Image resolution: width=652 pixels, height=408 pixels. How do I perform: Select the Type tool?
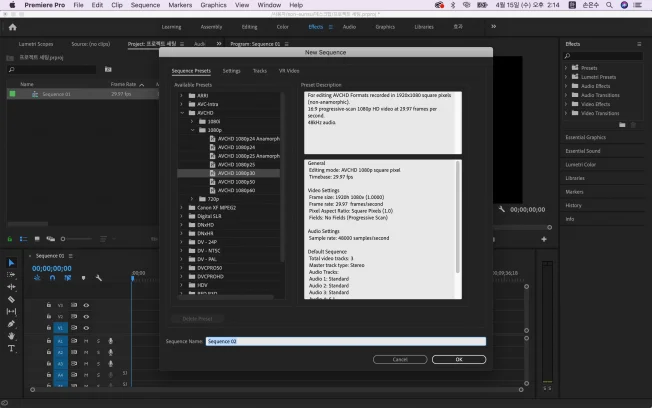click(x=11, y=348)
